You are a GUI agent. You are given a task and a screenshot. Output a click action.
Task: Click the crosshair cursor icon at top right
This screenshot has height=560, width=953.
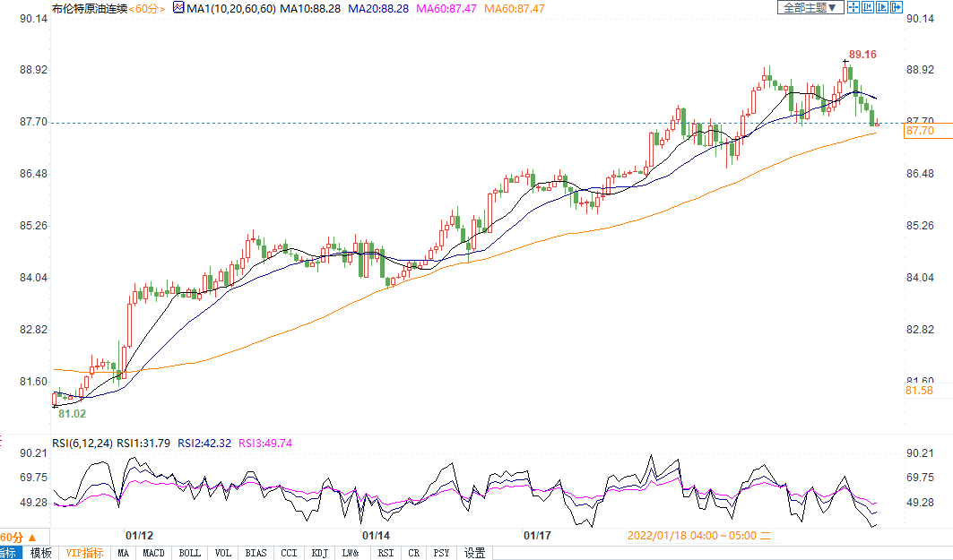click(x=854, y=7)
